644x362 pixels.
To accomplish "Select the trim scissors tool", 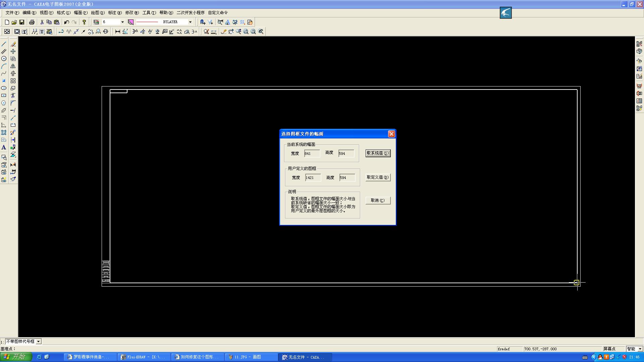I will (x=13, y=96).
